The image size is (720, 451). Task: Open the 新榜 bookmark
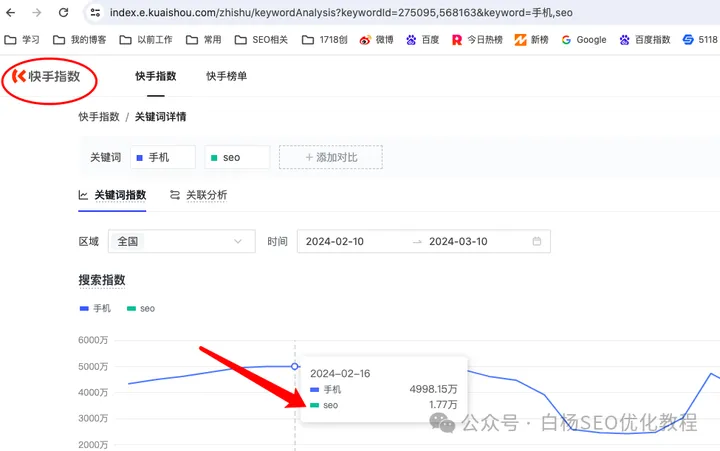point(531,40)
